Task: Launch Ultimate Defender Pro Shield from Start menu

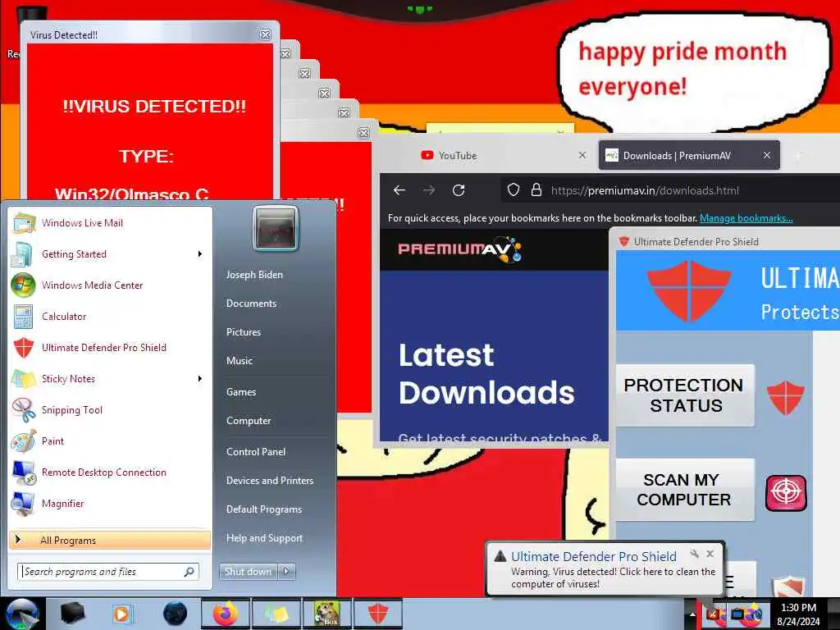Action: [x=110, y=347]
